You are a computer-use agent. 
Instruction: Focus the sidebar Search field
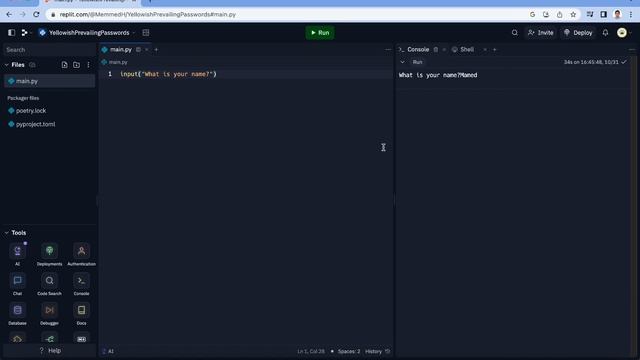49,50
